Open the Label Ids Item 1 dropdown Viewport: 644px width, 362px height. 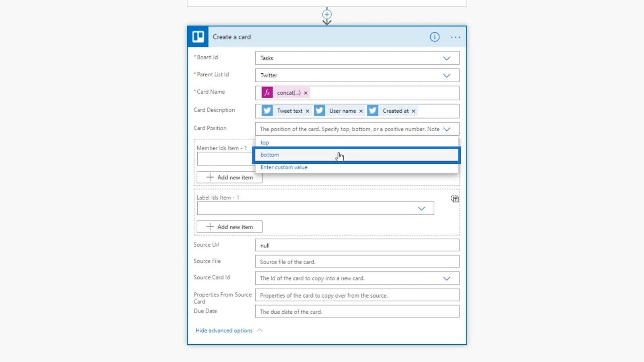pyautogui.click(x=421, y=208)
